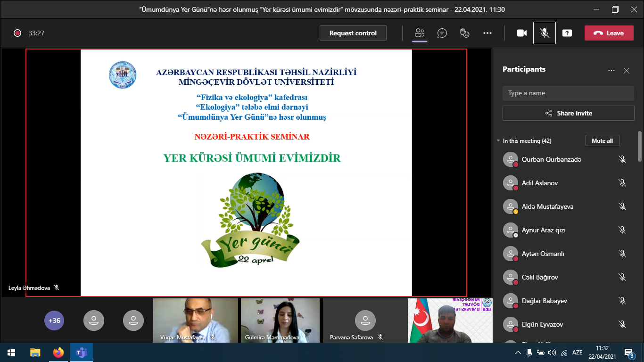Open the conversation chat icon
The image size is (644, 362).
click(442, 33)
